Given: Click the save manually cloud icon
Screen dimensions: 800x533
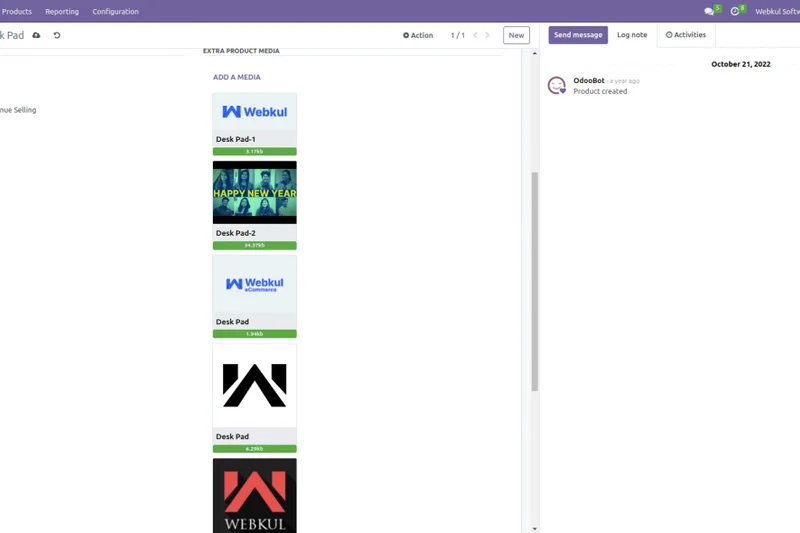Looking at the screenshot, I should pyautogui.click(x=36, y=35).
